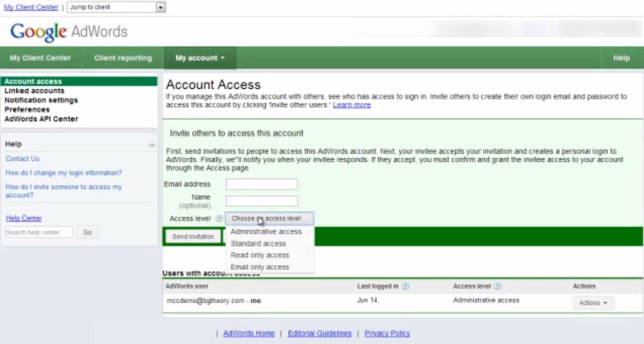Image resolution: width=644 pixels, height=344 pixels.
Task: Click the Invite others to access this account heading
Action: pos(237,133)
